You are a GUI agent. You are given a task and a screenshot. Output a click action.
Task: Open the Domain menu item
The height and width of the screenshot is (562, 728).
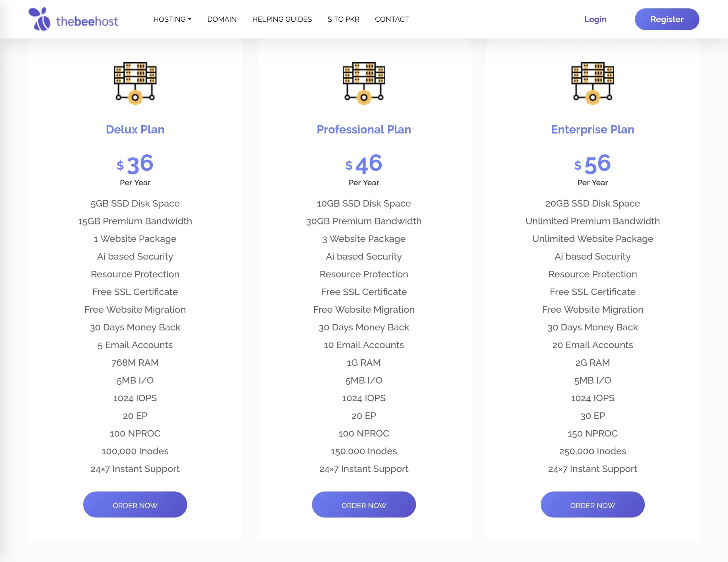coord(222,19)
